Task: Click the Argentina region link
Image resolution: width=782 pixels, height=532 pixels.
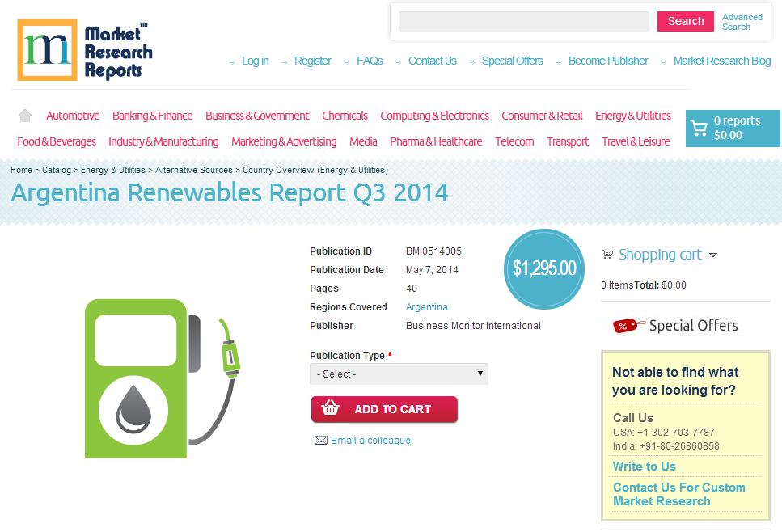Action: point(426,307)
